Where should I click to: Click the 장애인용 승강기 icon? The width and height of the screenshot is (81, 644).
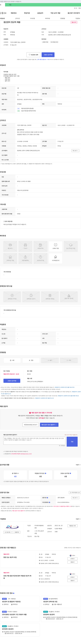click(31, 297)
